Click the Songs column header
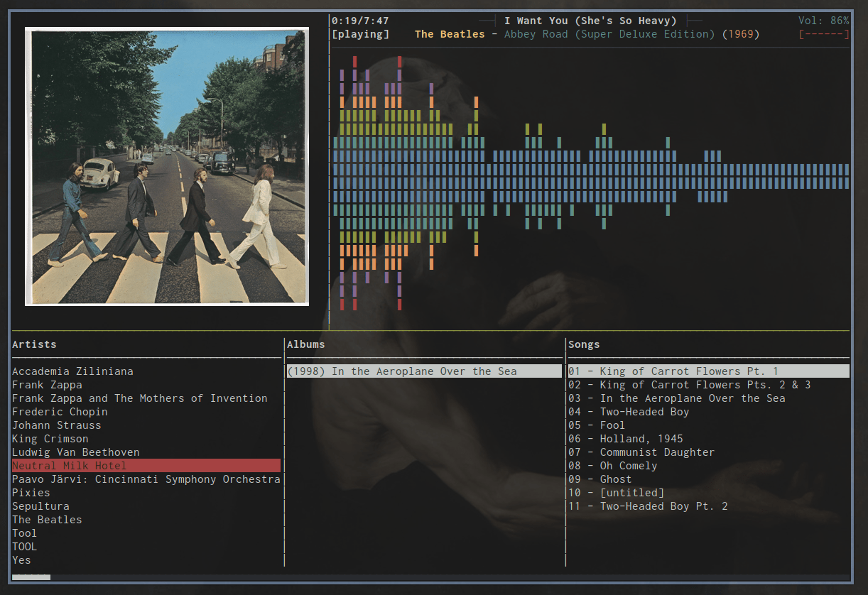868x595 pixels. point(584,344)
